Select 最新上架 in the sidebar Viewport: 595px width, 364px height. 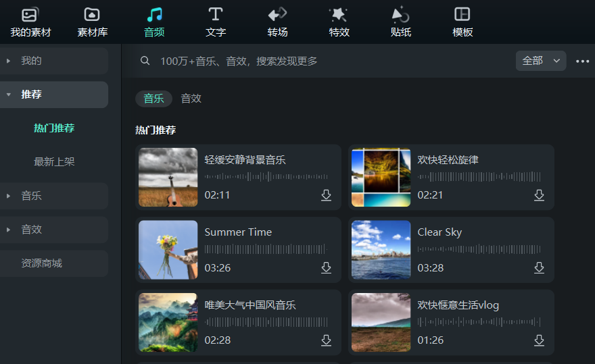coord(54,162)
